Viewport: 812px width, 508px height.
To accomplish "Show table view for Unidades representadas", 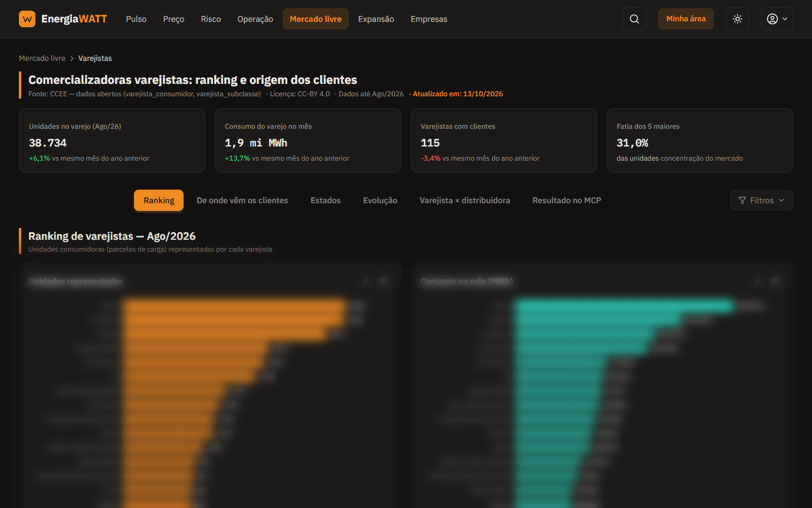I will 384,281.
